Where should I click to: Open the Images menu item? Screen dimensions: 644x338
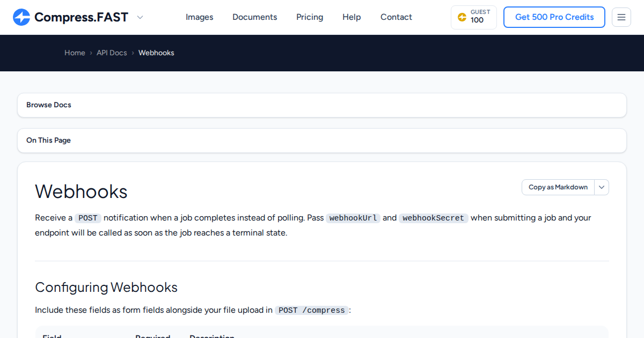click(x=200, y=17)
